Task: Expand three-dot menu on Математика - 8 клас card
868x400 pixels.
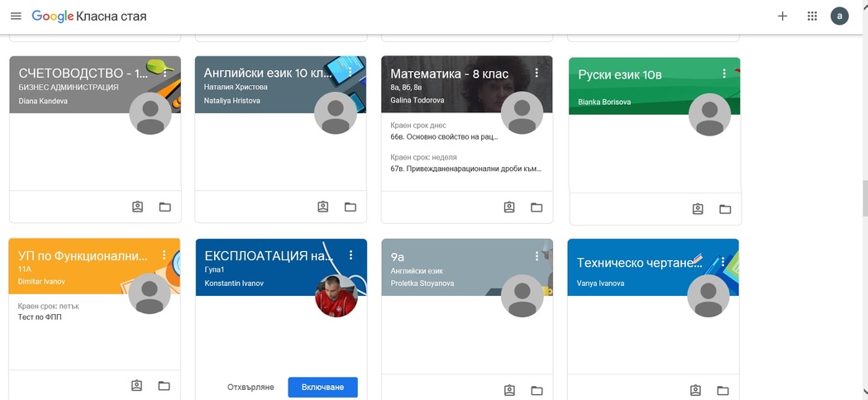Action: click(537, 74)
